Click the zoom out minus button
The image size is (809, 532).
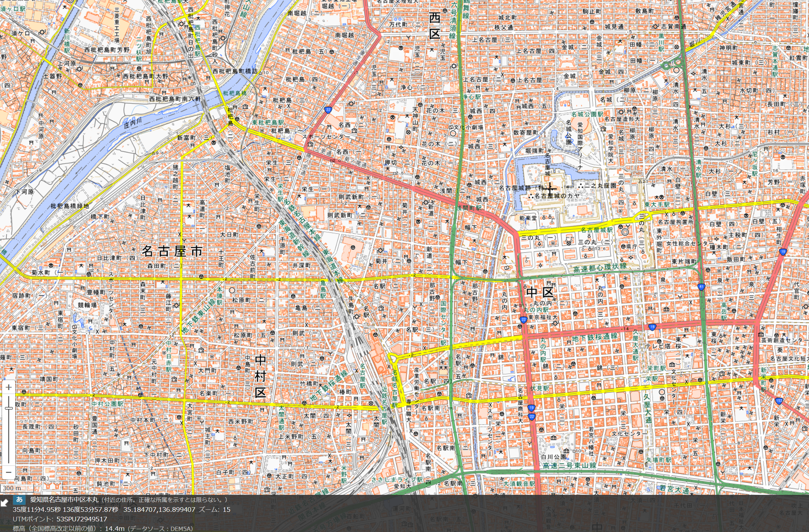tap(8, 472)
